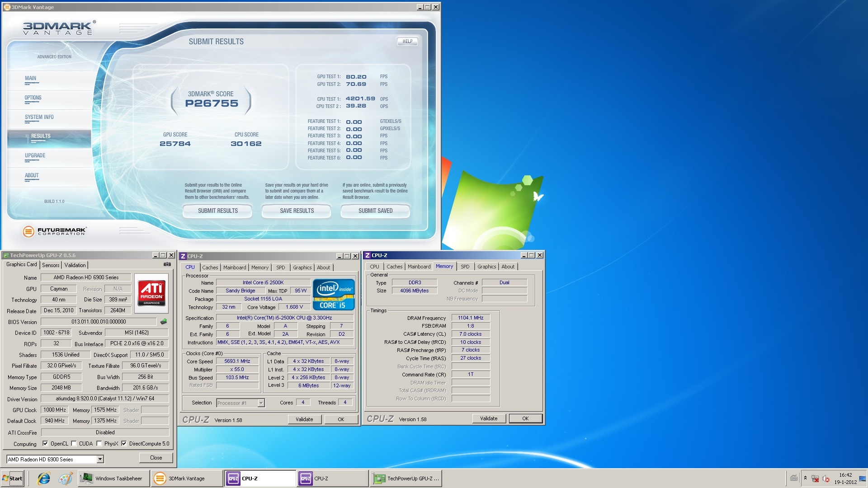Click the GPU-Z screenshot camera icon
The height and width of the screenshot is (488, 868).
[x=167, y=264]
